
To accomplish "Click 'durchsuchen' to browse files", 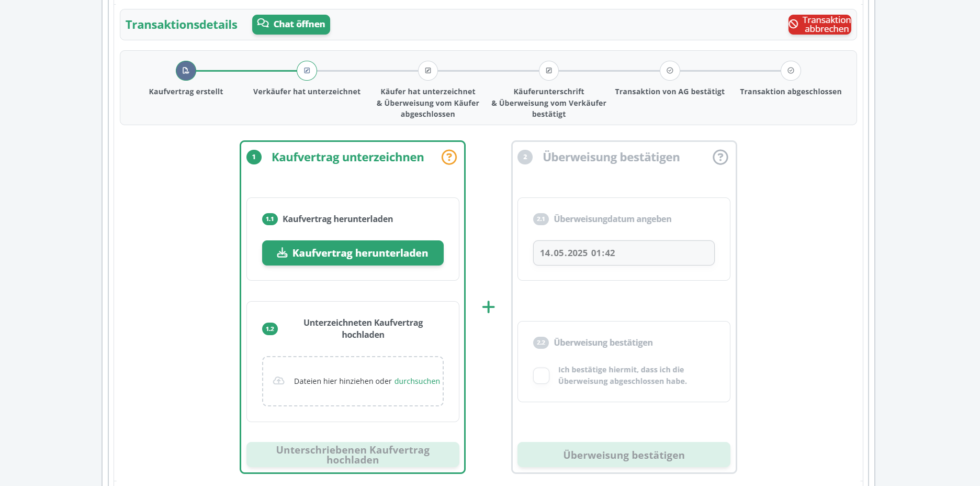I will pyautogui.click(x=416, y=381).
